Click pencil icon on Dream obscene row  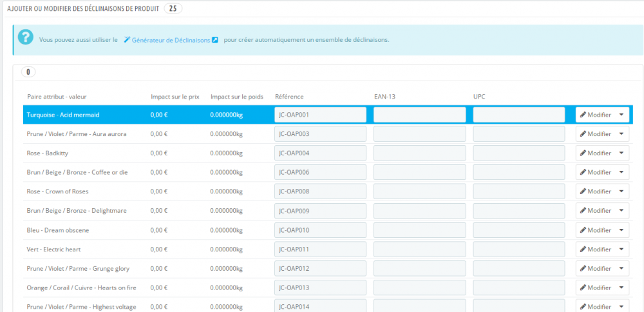coord(583,229)
